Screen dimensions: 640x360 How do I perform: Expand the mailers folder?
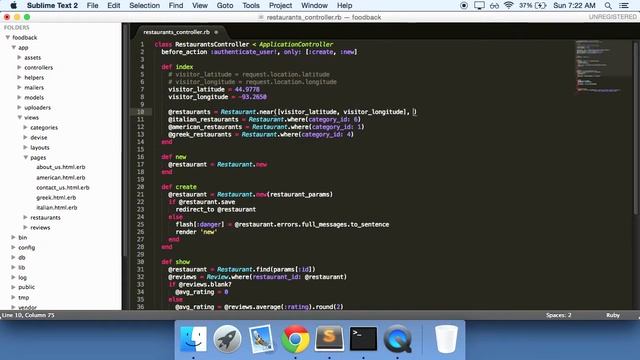pos(19,87)
